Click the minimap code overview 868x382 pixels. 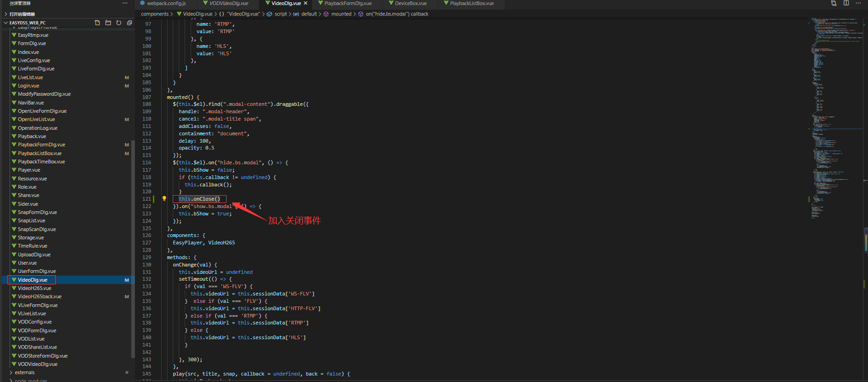click(836, 119)
